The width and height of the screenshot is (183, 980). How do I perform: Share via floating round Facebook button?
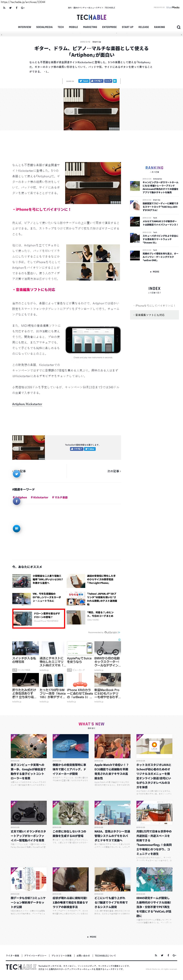click(x=16, y=501)
